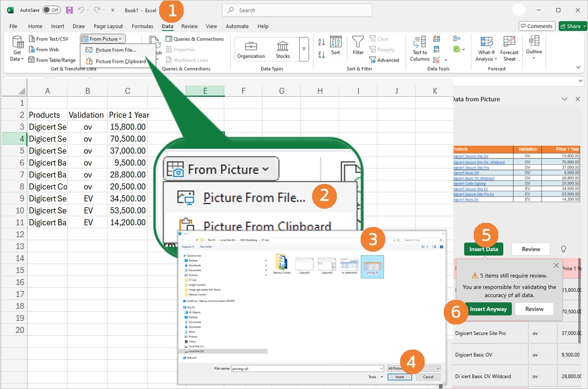The image size is (588, 389).
Task: Select From Table/Range option
Action: click(x=52, y=60)
